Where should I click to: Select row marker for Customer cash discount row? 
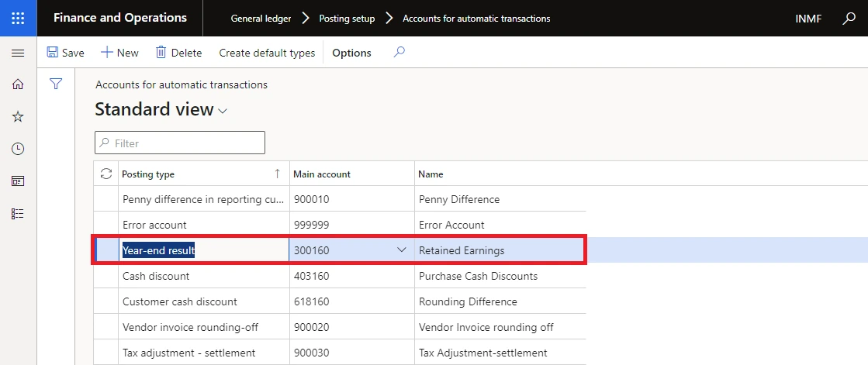pyautogui.click(x=105, y=301)
